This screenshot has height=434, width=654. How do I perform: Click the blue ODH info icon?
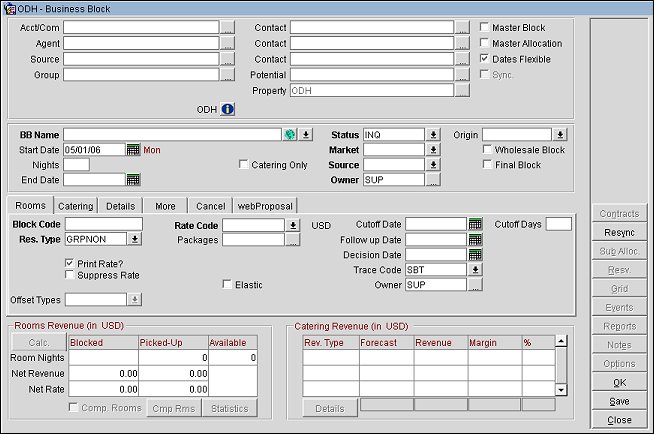227,109
